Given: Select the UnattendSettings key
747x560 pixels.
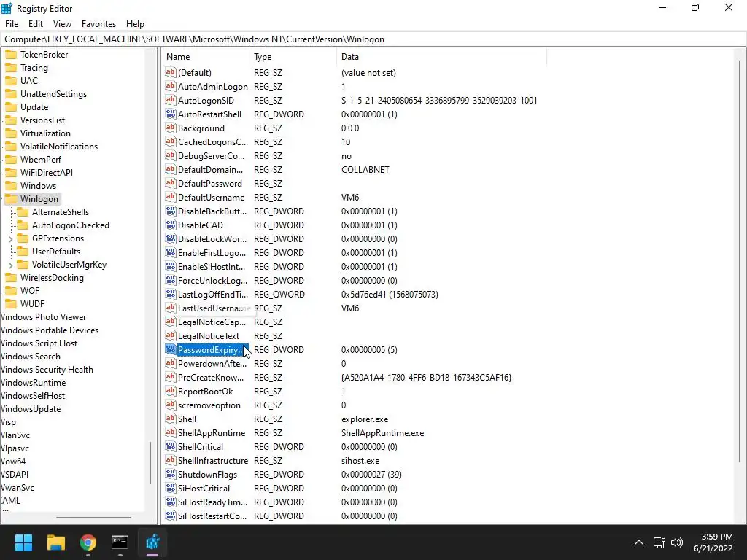Looking at the screenshot, I should click(53, 94).
